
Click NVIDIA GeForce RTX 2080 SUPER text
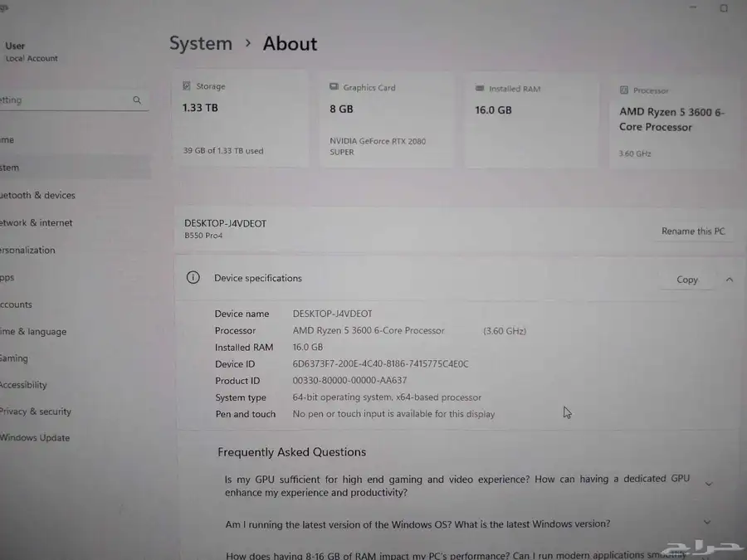(378, 146)
